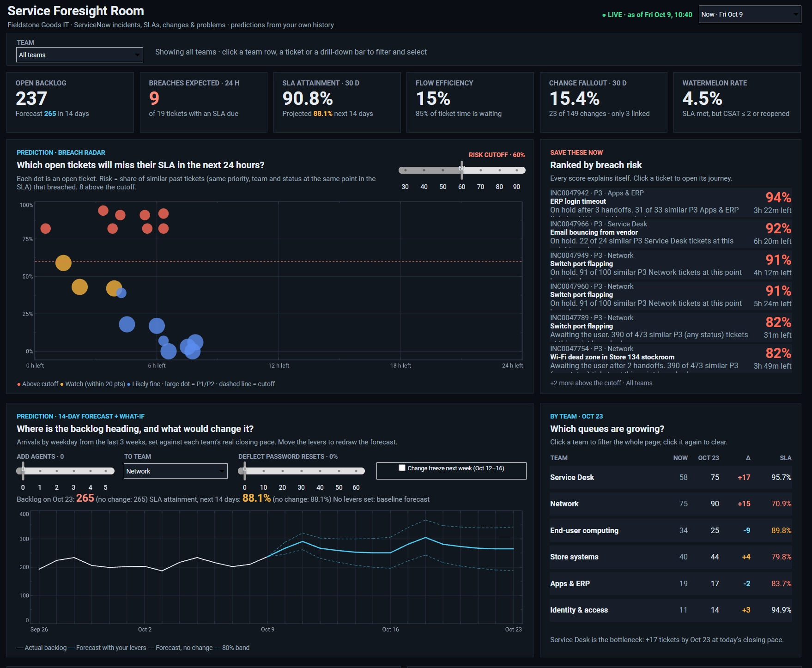The image size is (812, 668).
Task: Filter by Store systems team row
Action: pos(671,557)
